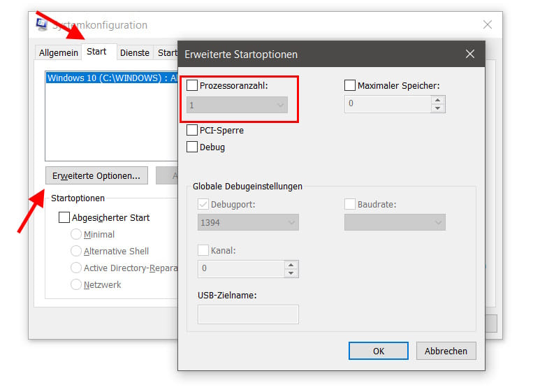Screen dimensions: 533x392
Task: Select the Minimal radio option
Action: pos(76,234)
